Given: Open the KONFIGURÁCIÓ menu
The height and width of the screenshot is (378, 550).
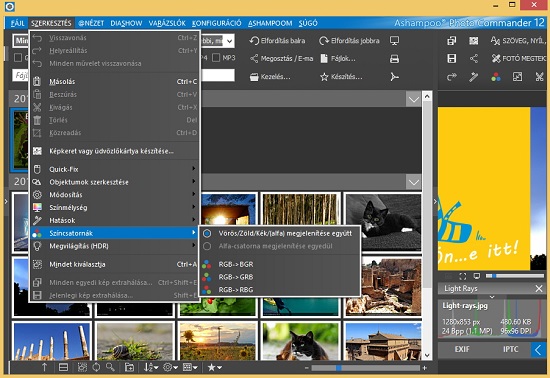Looking at the screenshot, I should coord(216,23).
